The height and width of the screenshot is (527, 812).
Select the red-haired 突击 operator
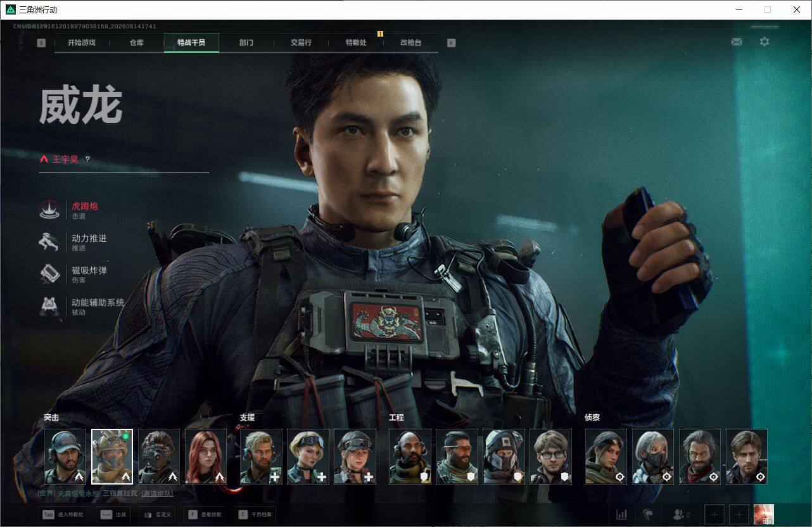[x=206, y=457]
